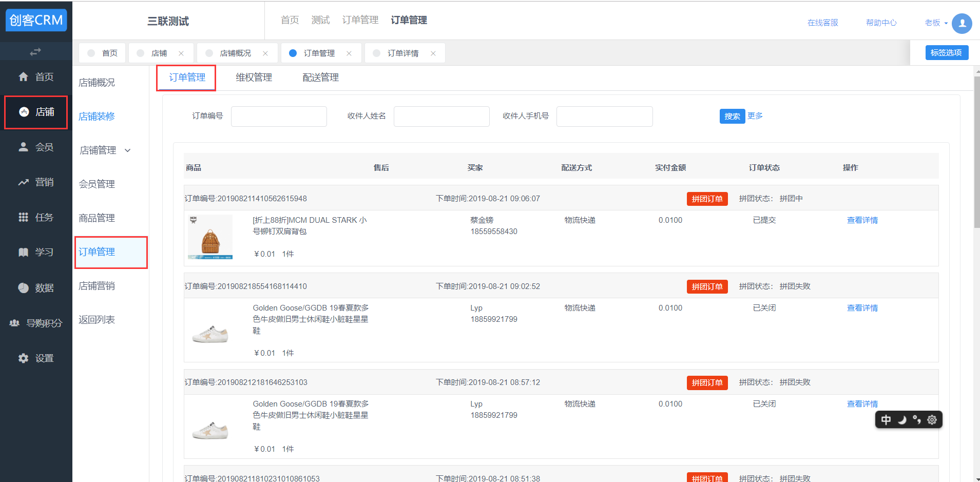Click the 订单编号 input field
Viewport: 980px width, 482px height.
(x=279, y=117)
